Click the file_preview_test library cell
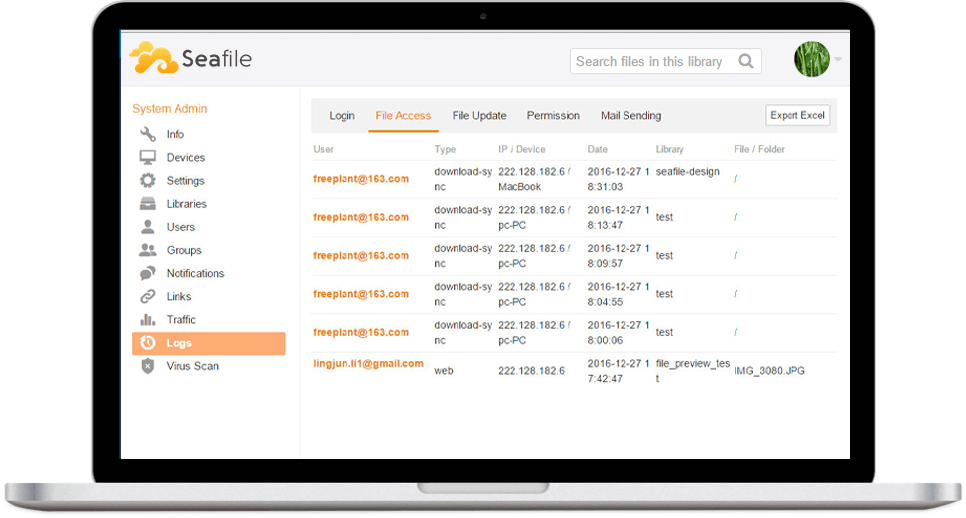966x518 pixels. (x=692, y=371)
